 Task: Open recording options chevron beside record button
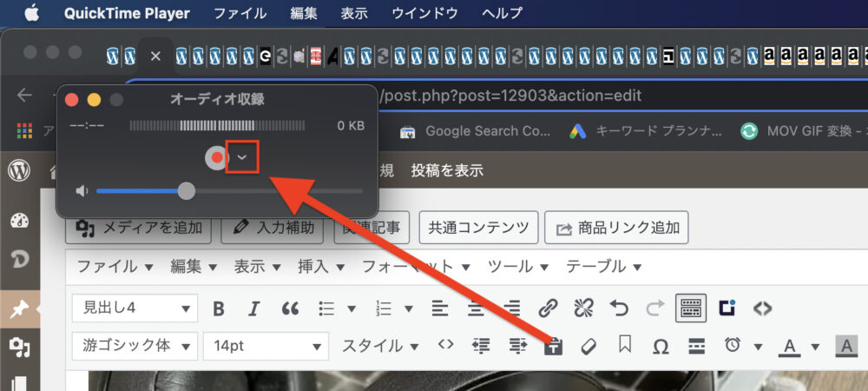tap(242, 157)
